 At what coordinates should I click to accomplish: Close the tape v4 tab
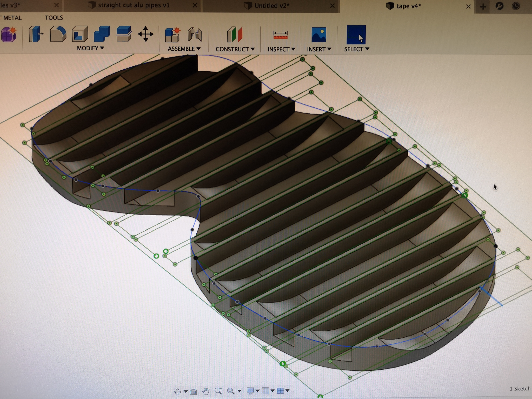pyautogui.click(x=468, y=6)
